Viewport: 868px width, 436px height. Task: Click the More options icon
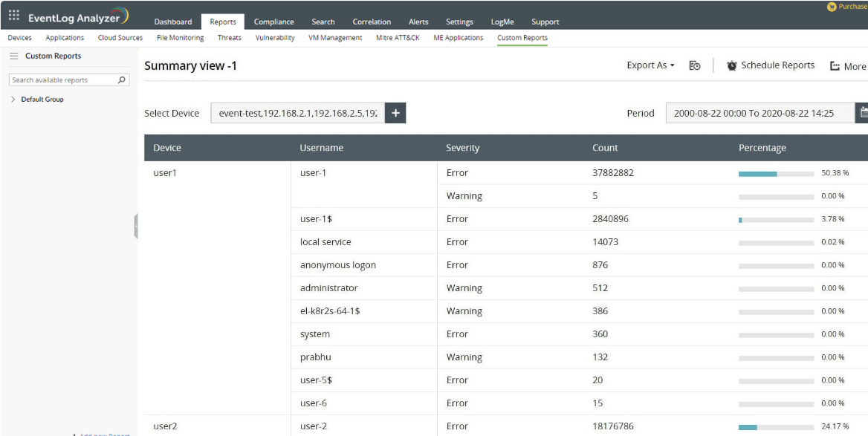click(x=835, y=66)
